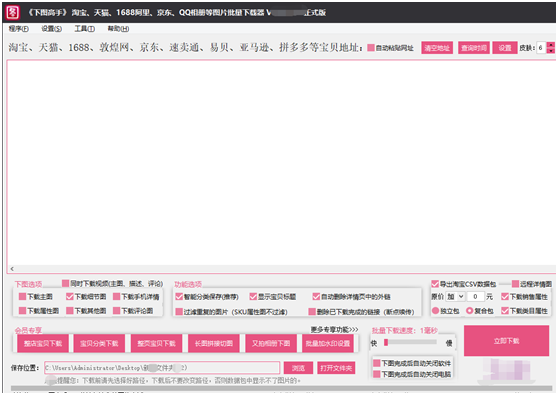Uncheck the 下载细节图 checkbox

pos(69,296)
